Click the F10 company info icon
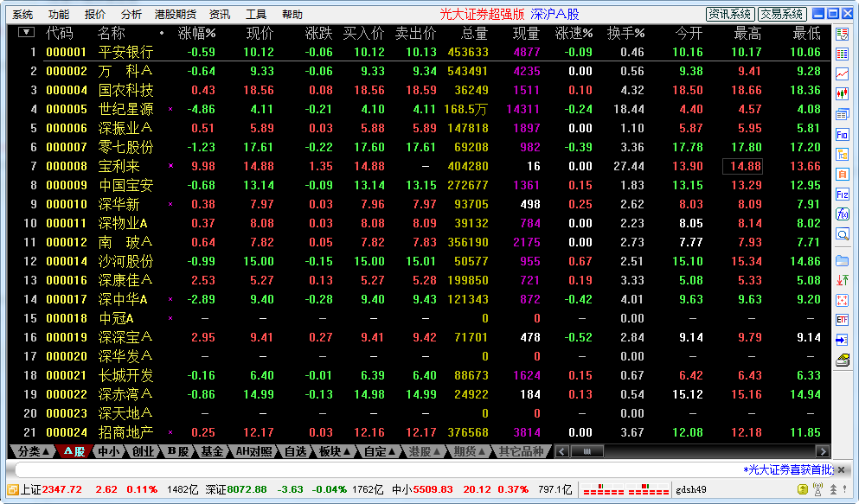Viewport: 859px width, 504px height. click(842, 134)
